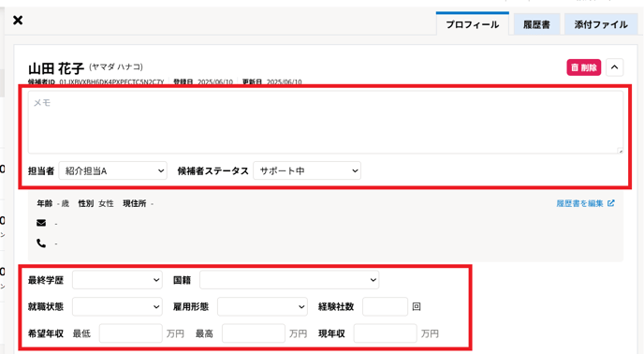
Task: Close the candidate panel with the X icon
Action: 18,21
